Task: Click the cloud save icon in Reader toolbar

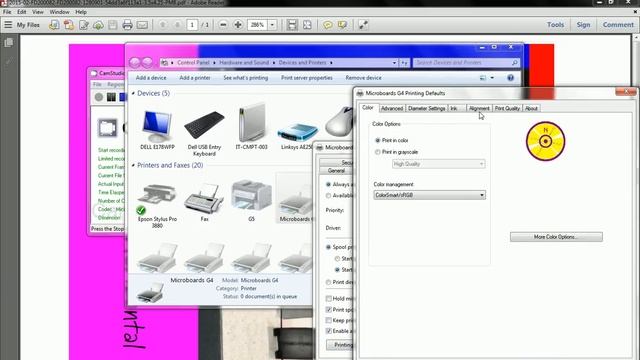Action: pyautogui.click(x=98, y=25)
